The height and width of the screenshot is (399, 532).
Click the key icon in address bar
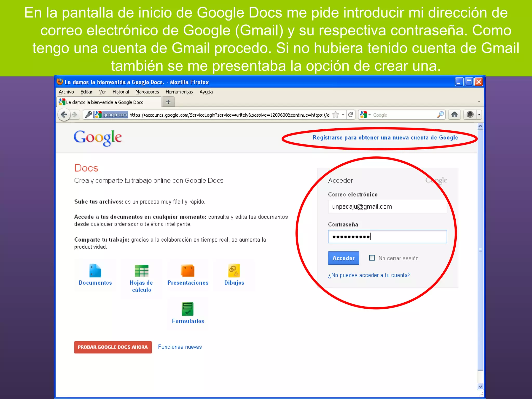coord(88,115)
